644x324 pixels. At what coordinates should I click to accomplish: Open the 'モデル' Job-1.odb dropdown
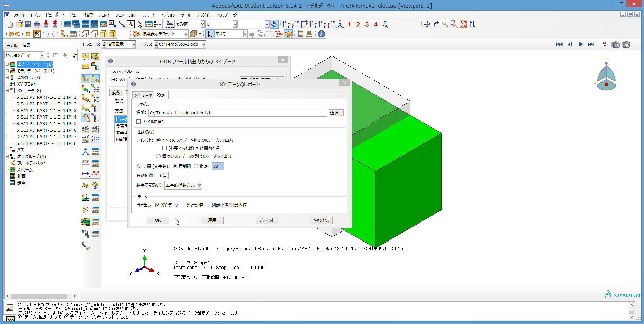tap(204, 44)
